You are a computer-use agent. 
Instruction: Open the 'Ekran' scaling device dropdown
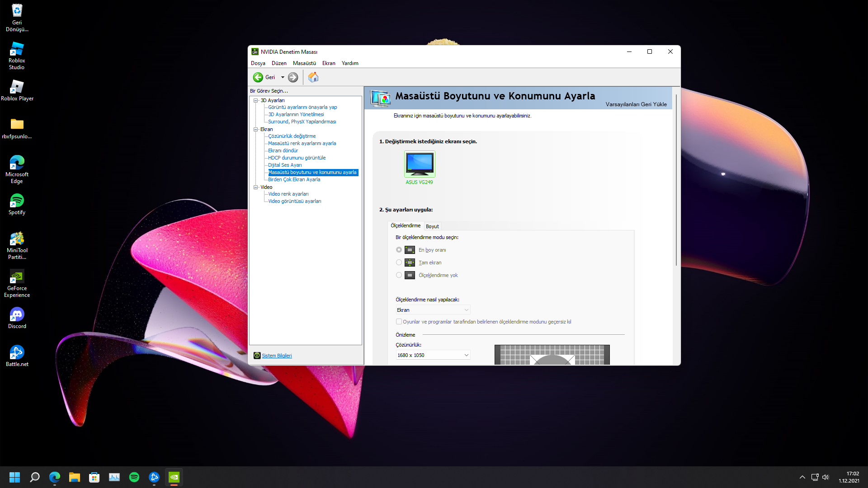[433, 310]
